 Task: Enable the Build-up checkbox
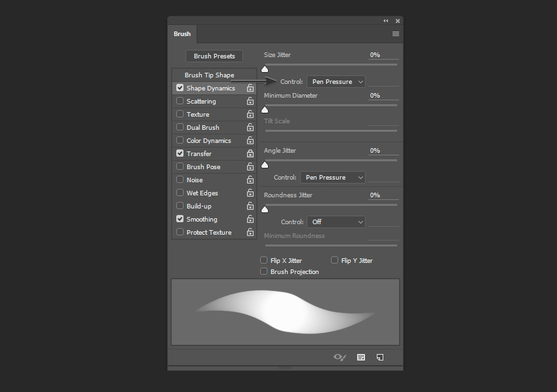[180, 206]
